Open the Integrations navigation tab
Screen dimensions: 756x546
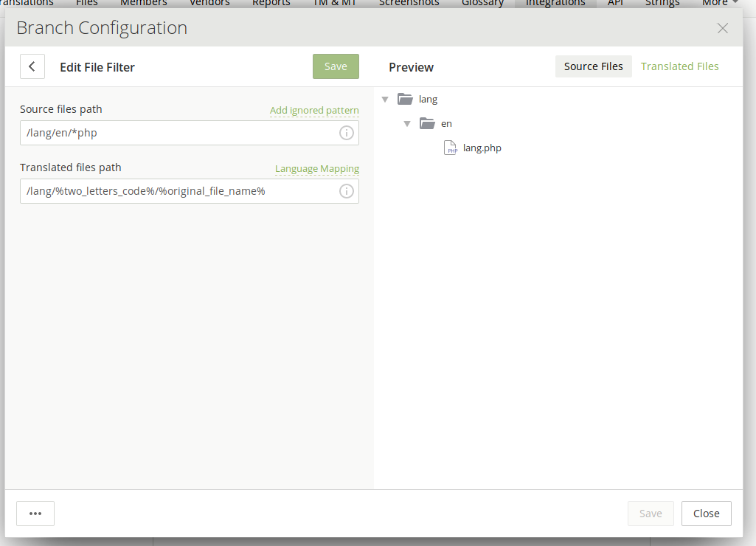[x=555, y=3]
